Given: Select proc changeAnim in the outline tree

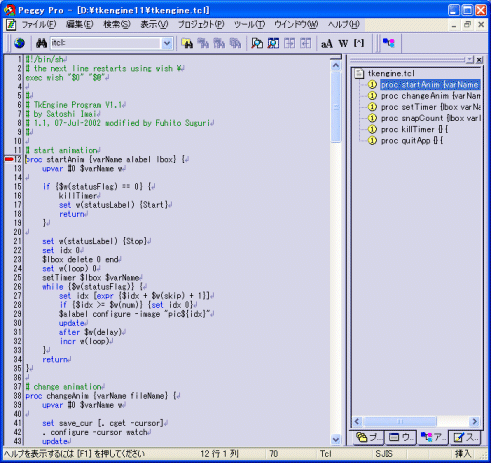Looking at the screenshot, I should [x=431, y=96].
